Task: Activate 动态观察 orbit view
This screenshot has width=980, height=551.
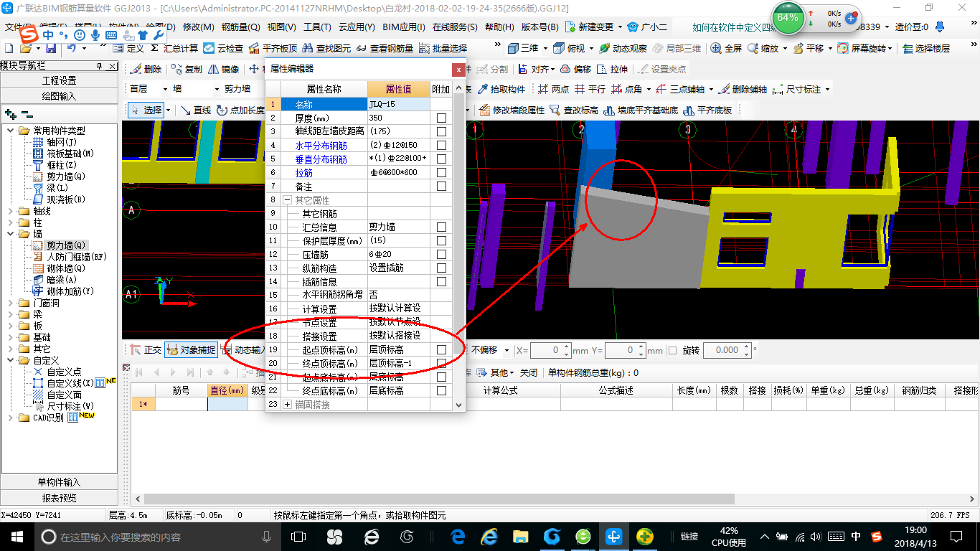Action: pyautogui.click(x=623, y=49)
